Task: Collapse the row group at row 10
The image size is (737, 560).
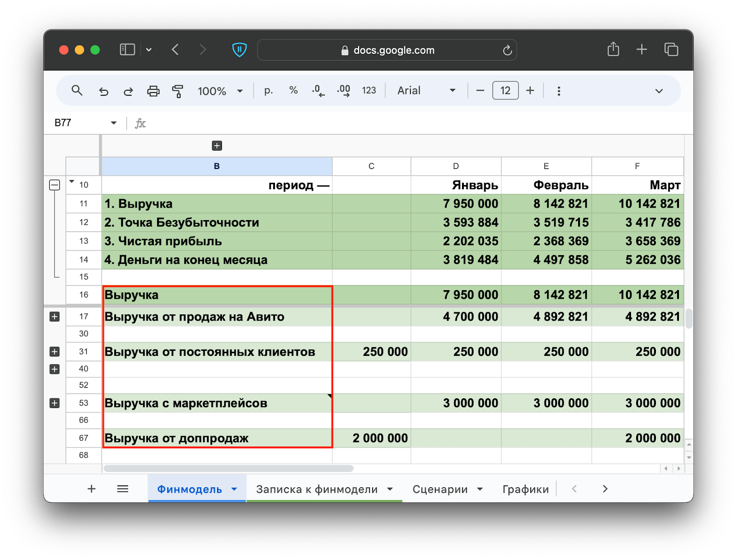Action: coord(54,185)
